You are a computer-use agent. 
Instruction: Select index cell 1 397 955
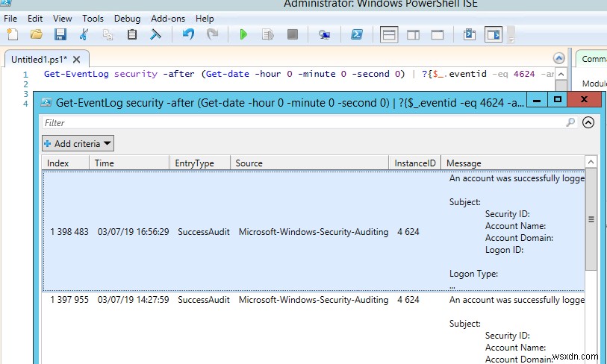point(69,300)
